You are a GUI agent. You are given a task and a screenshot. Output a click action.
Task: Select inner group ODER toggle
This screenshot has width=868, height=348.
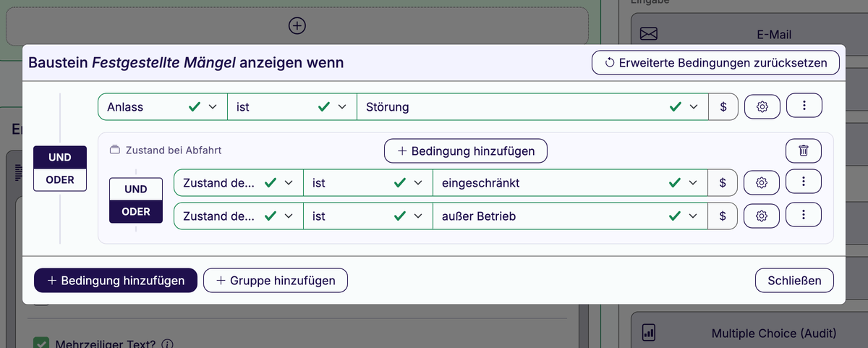[x=135, y=211]
